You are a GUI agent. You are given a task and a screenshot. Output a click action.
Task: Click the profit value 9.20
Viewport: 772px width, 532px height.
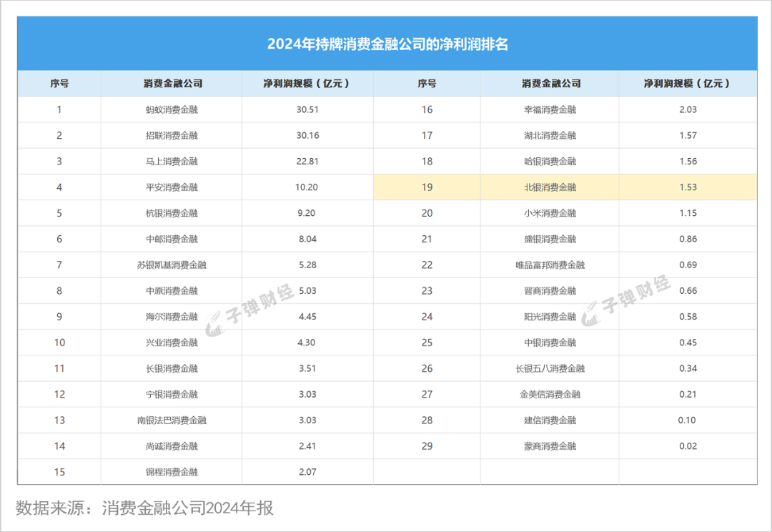pos(307,213)
